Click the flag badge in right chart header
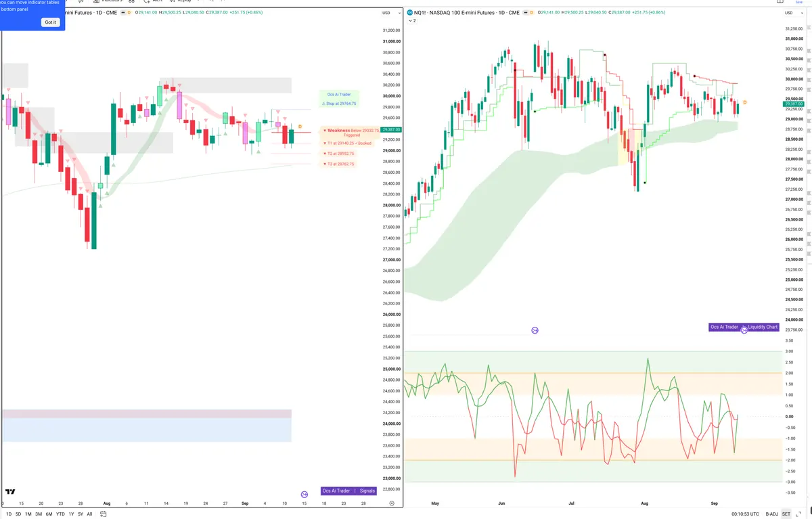812x519 pixels. 524,13
